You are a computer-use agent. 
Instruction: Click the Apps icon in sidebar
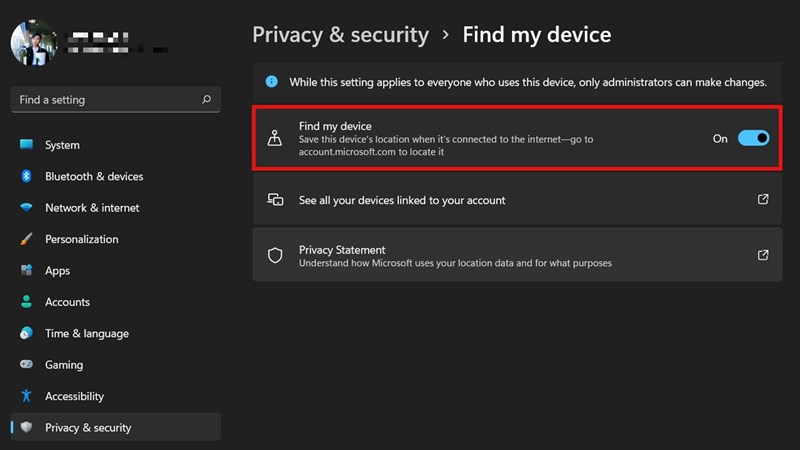(26, 271)
